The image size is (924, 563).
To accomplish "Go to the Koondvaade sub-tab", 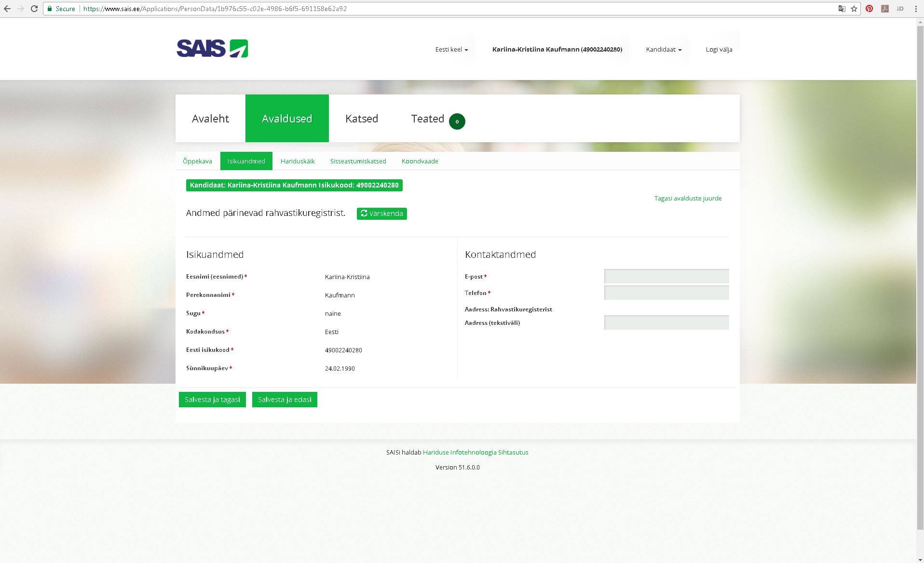I will click(420, 161).
